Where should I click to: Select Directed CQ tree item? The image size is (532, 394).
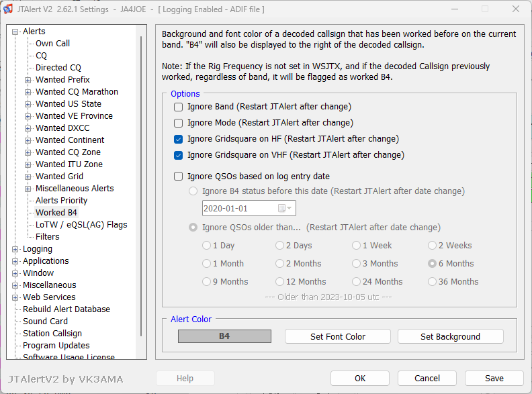tap(58, 68)
